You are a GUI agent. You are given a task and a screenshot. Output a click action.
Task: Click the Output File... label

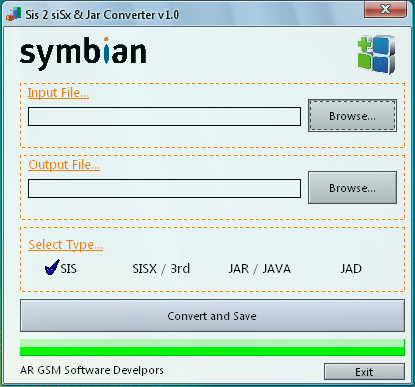[x=64, y=165]
